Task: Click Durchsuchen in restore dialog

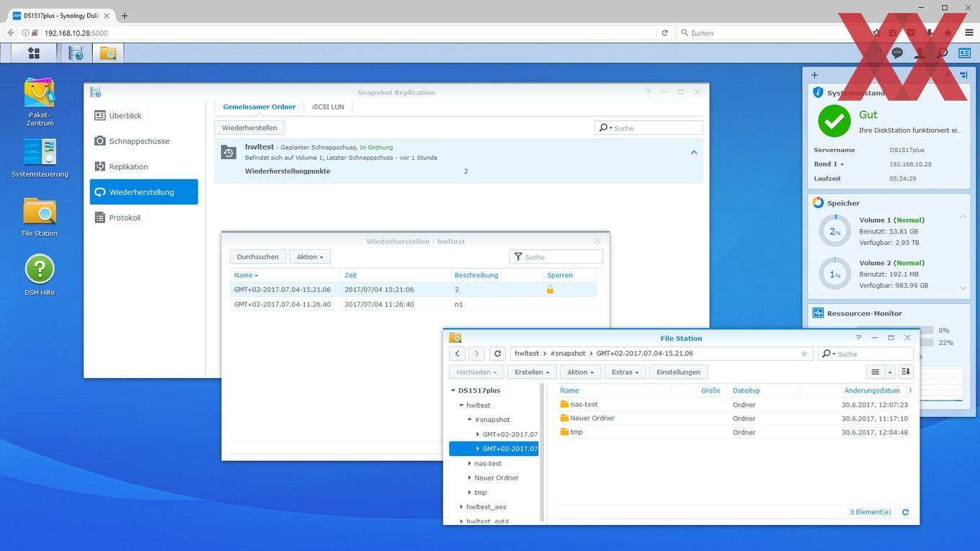Action: click(x=258, y=256)
